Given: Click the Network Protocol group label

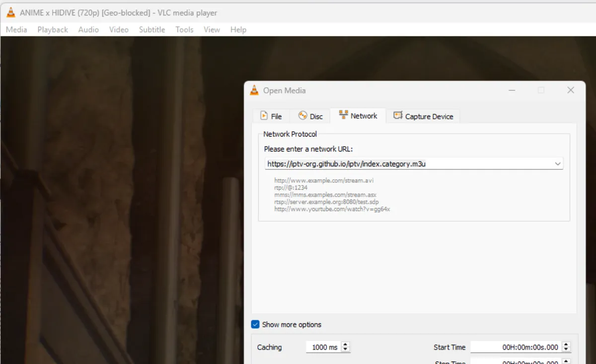Looking at the screenshot, I should 290,134.
